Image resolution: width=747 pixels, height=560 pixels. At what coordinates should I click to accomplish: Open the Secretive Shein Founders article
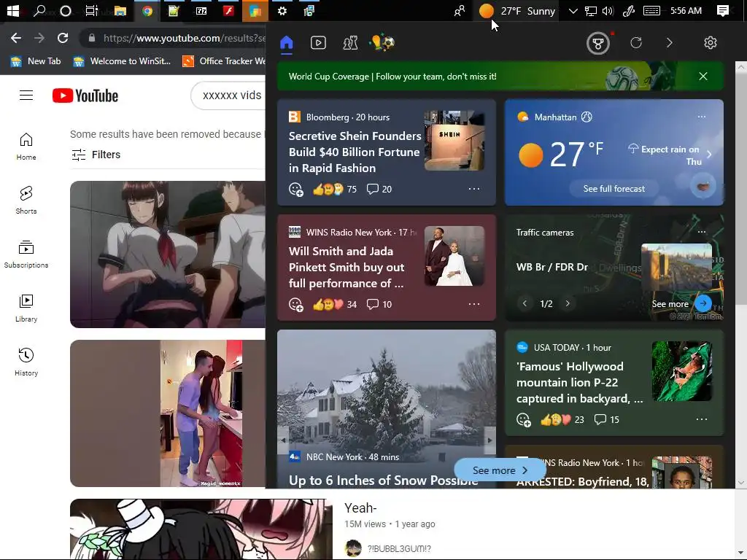(355, 152)
